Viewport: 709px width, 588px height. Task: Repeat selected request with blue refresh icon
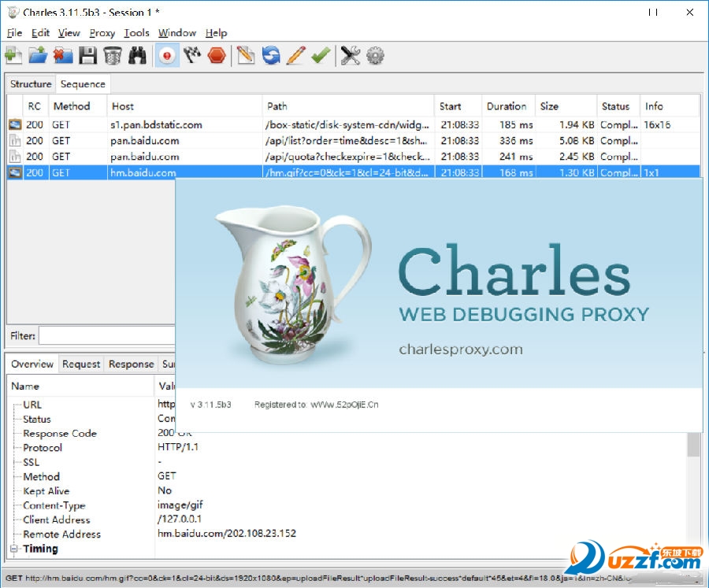(271, 56)
